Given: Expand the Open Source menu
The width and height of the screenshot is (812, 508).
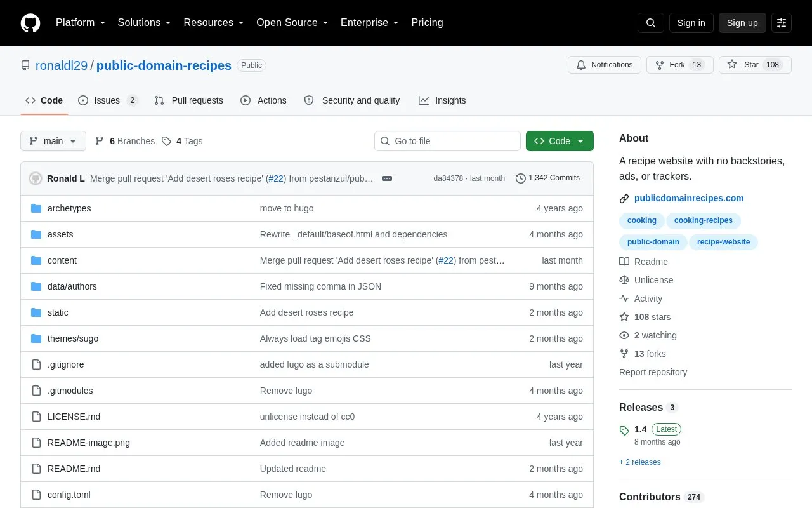Looking at the screenshot, I should pos(292,23).
